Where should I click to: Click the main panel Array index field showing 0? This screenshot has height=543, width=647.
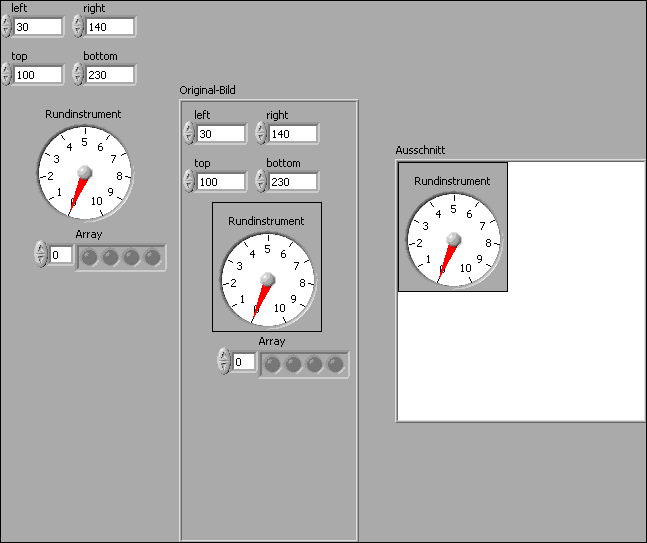[61, 255]
